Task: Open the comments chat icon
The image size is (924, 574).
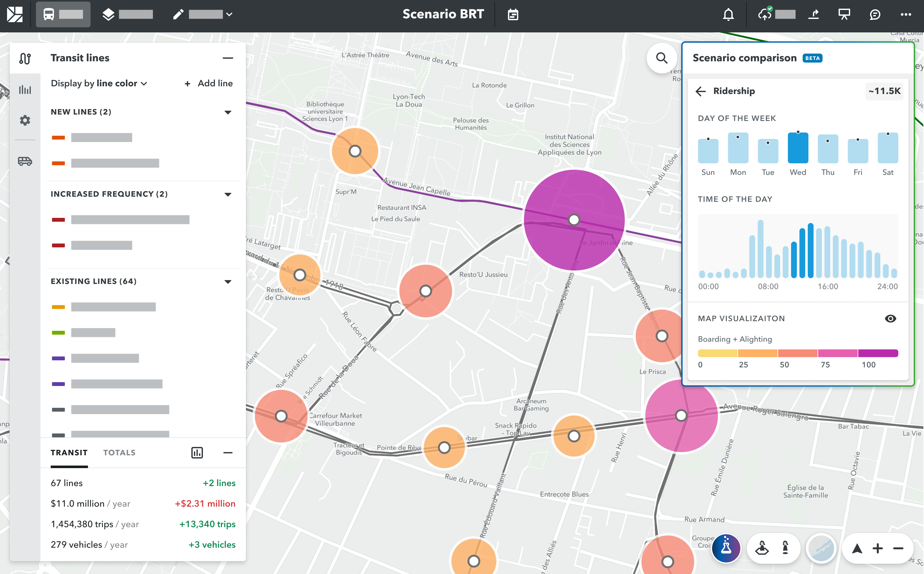Action: click(875, 14)
